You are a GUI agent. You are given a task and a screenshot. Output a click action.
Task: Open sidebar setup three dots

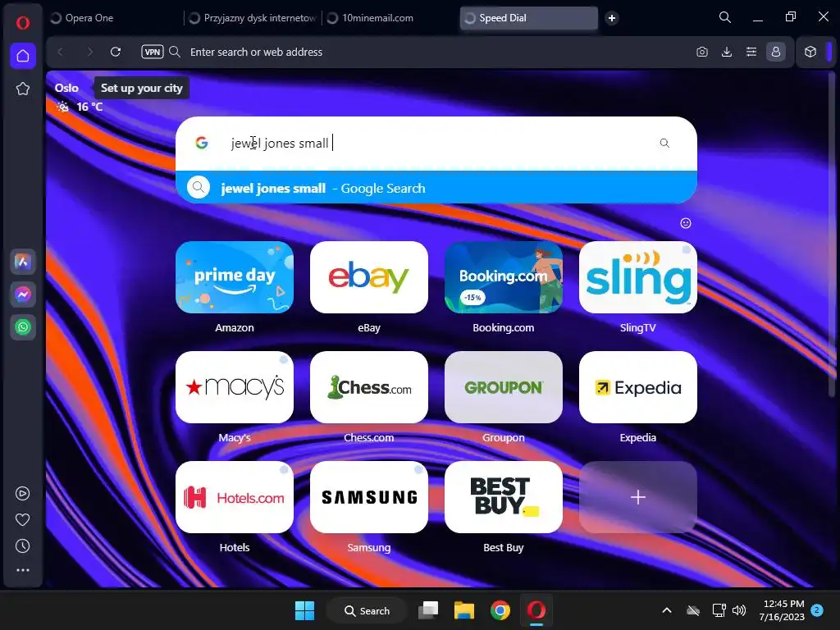coord(22,571)
